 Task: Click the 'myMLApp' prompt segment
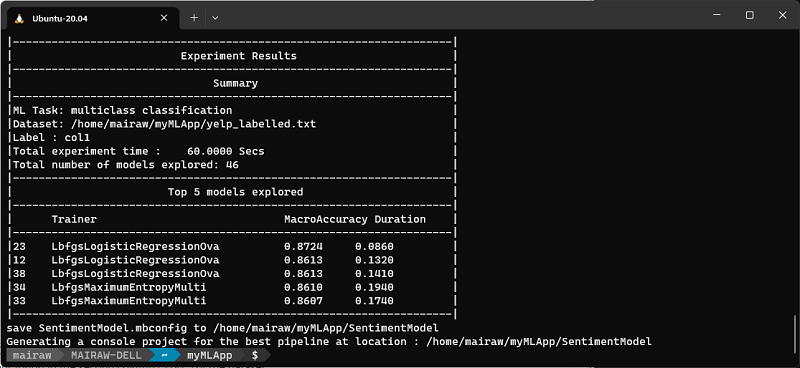coord(209,355)
